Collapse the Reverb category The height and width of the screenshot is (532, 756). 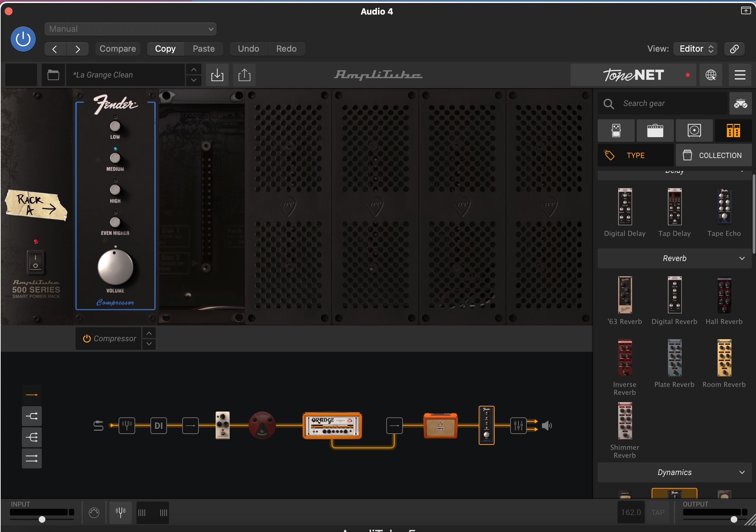[x=675, y=258]
